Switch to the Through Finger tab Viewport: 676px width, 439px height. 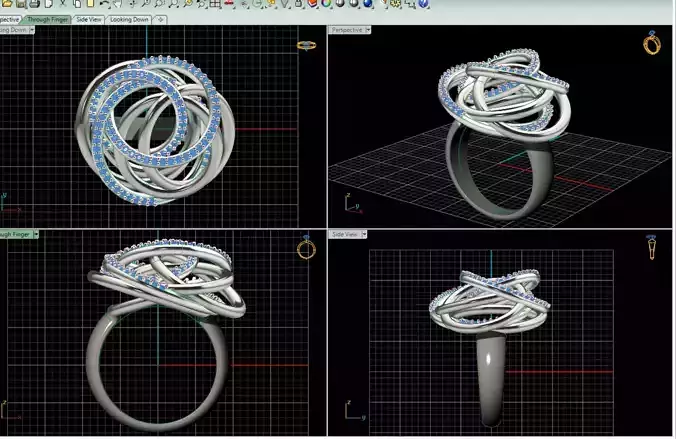(47, 19)
